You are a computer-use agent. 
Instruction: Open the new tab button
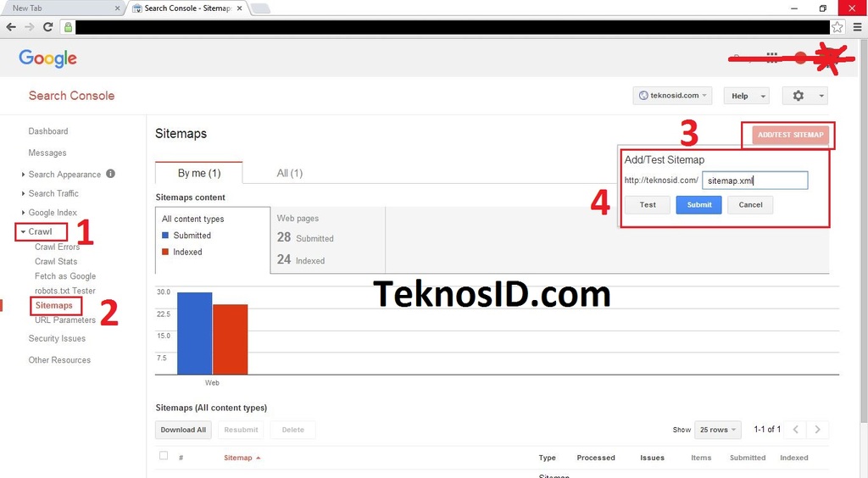pyautogui.click(x=260, y=8)
